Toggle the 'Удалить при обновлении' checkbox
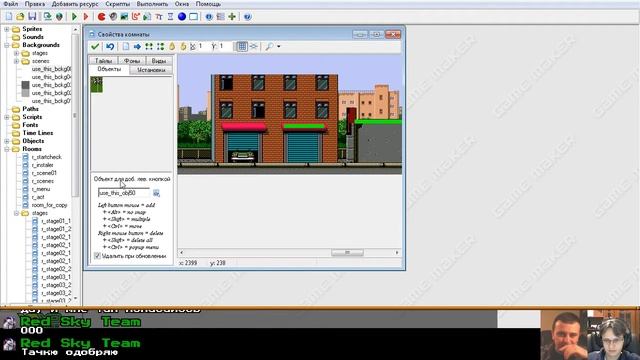 (97, 256)
